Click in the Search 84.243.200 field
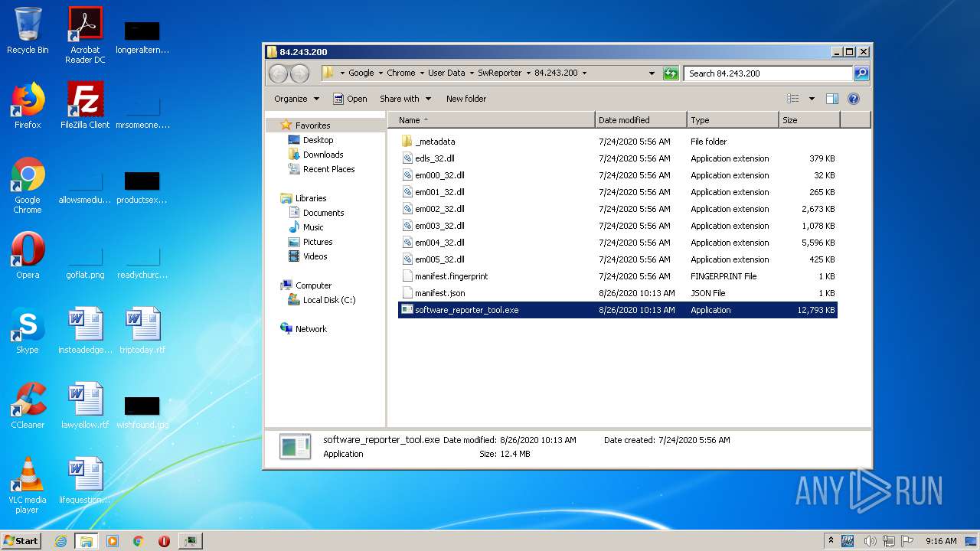The width and height of the screenshot is (980, 551). [x=767, y=73]
